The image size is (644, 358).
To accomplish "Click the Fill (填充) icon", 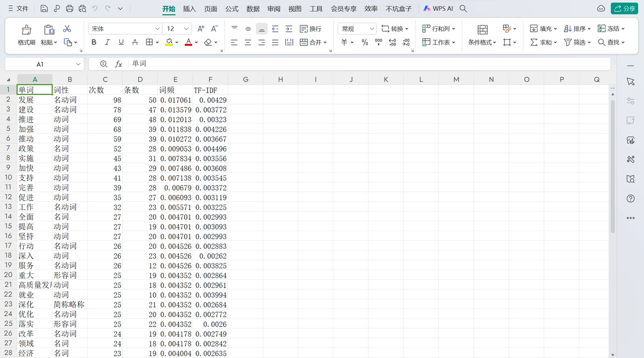I will tap(534, 29).
